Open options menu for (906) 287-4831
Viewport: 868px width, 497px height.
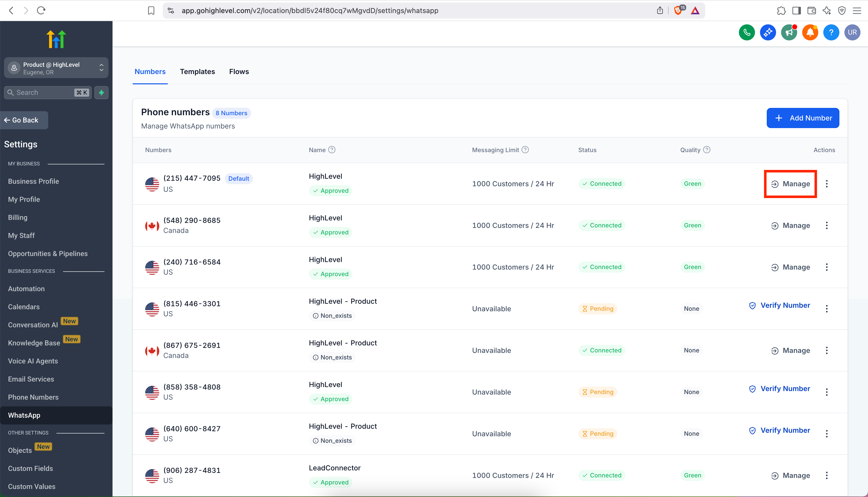pyautogui.click(x=827, y=475)
